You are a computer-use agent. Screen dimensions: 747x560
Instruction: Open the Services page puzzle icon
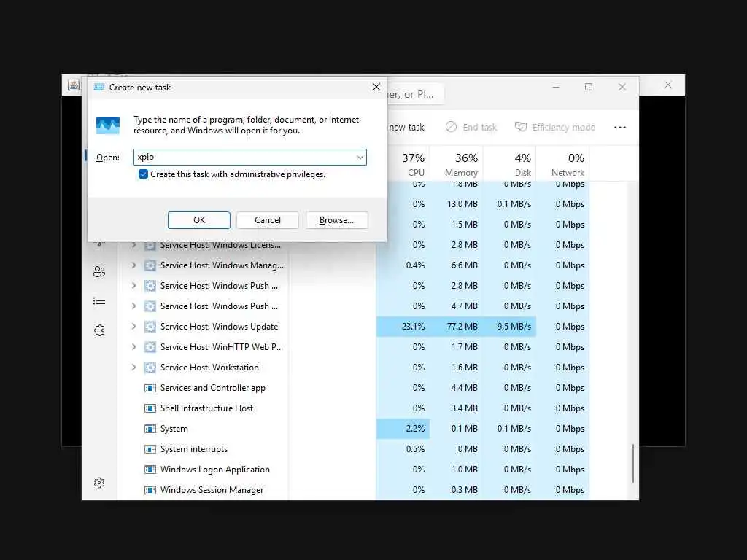point(99,330)
